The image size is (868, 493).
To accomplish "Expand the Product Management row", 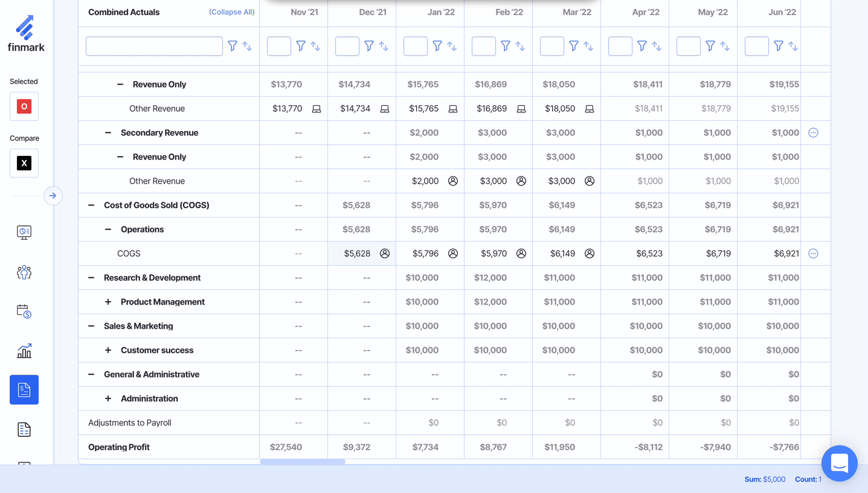I will (108, 302).
